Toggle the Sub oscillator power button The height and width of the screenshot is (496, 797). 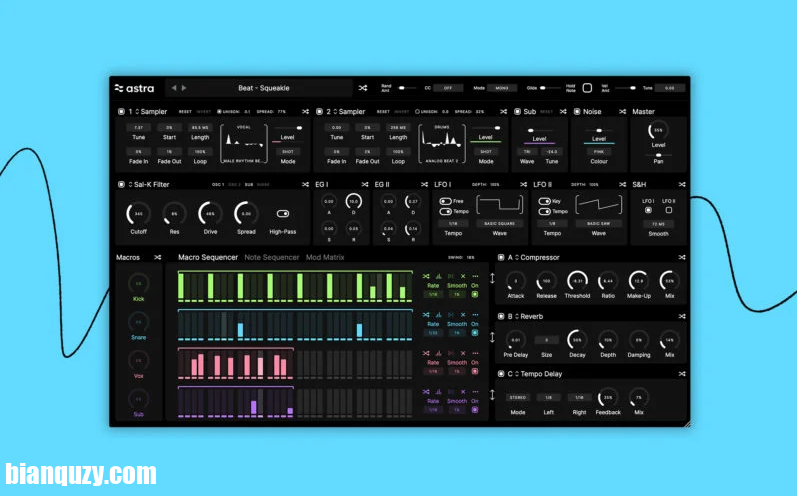(x=517, y=111)
